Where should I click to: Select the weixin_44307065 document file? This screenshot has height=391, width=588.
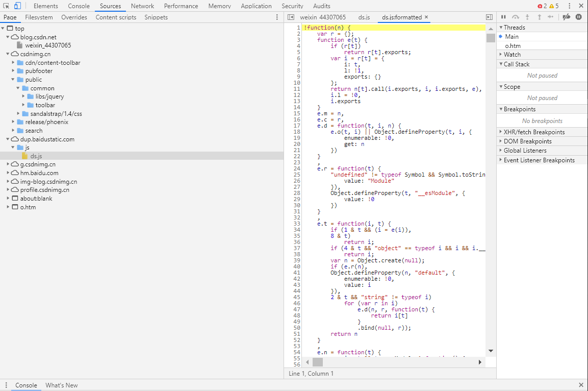coord(48,45)
